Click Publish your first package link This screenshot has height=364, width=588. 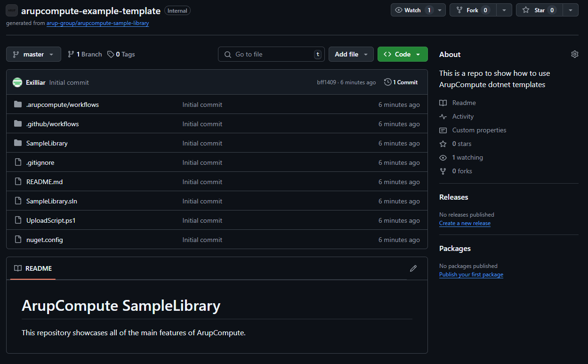click(x=471, y=275)
